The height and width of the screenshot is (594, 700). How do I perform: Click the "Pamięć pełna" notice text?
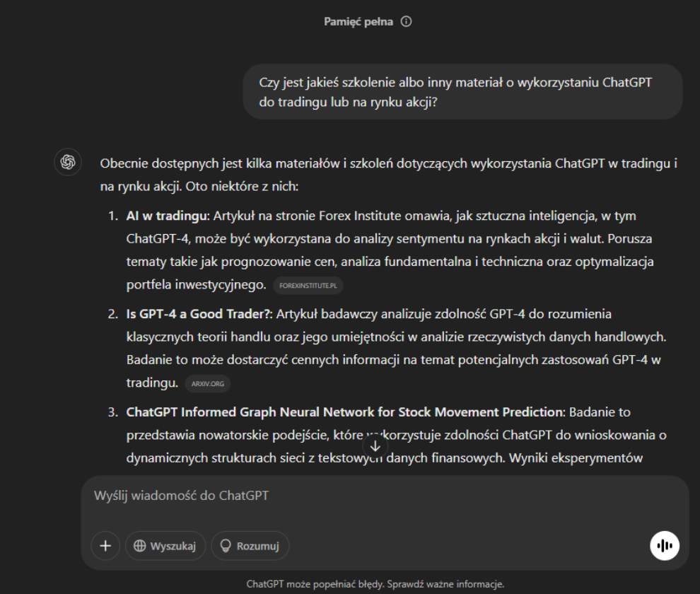358,22
